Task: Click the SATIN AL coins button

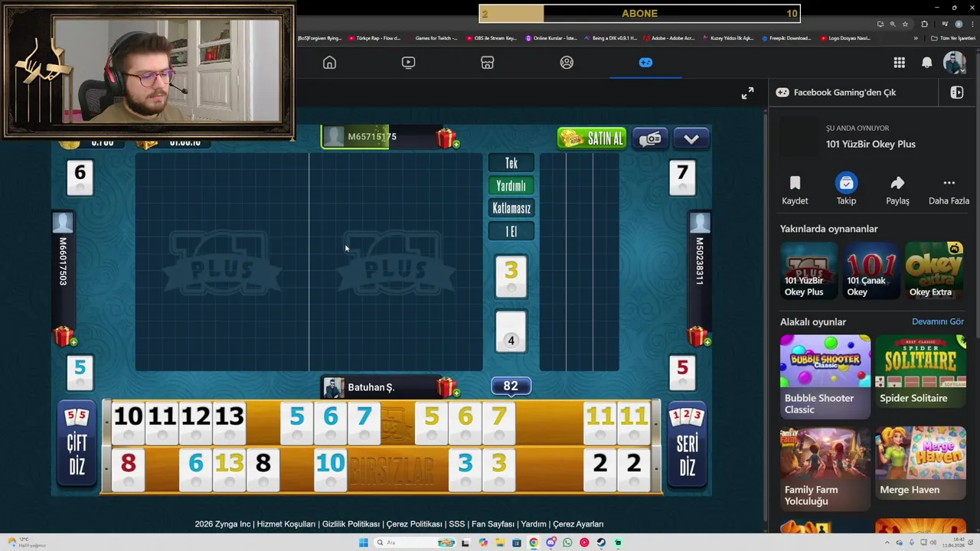Action: click(x=592, y=139)
